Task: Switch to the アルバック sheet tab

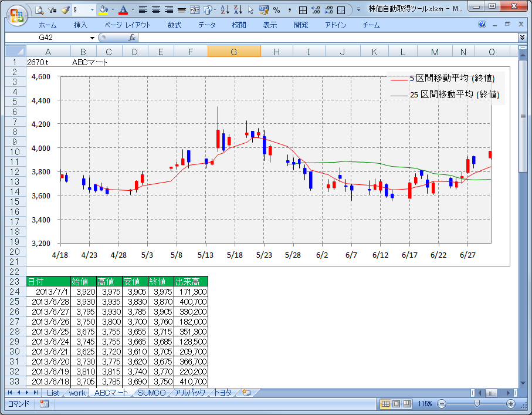Action: [189, 393]
